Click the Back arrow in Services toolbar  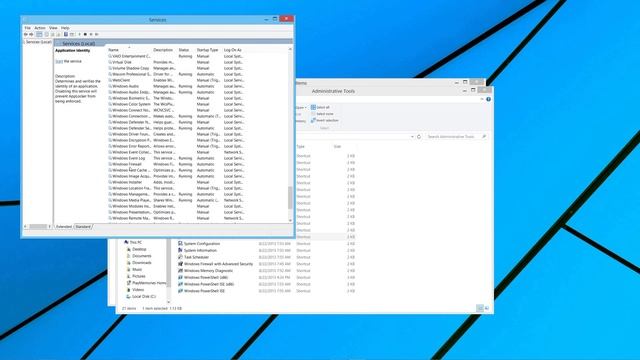click(x=26, y=34)
